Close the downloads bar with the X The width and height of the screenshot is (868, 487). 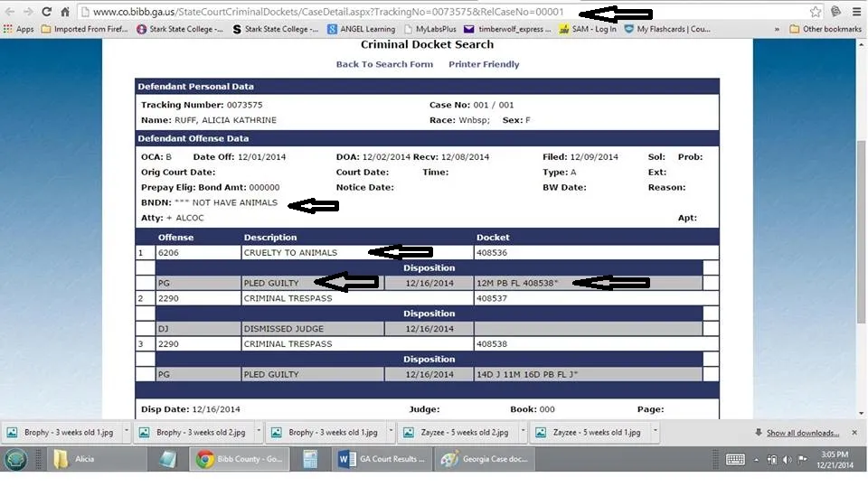(854, 432)
